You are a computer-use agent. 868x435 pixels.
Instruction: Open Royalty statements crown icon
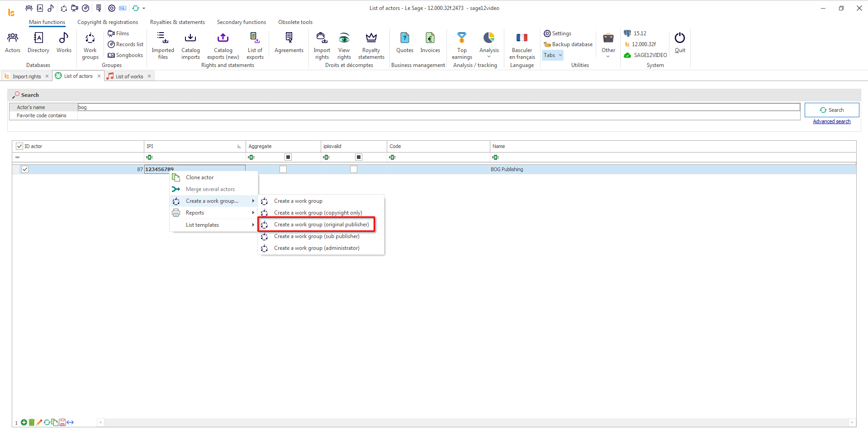coord(371,38)
